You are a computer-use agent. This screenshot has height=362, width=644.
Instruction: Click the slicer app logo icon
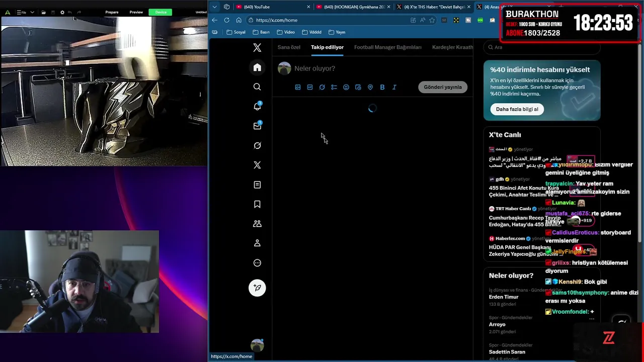pyautogui.click(x=7, y=12)
